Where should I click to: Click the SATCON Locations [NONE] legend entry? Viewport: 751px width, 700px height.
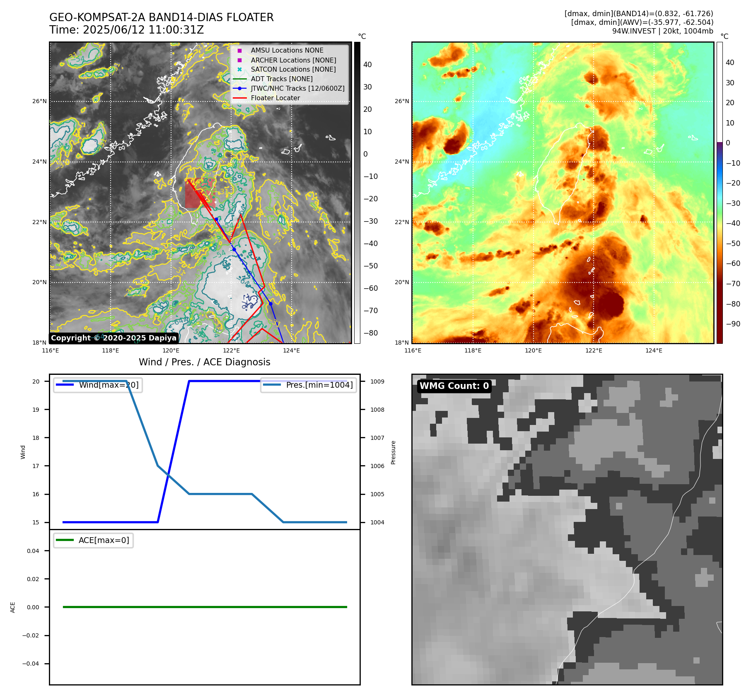(293, 69)
